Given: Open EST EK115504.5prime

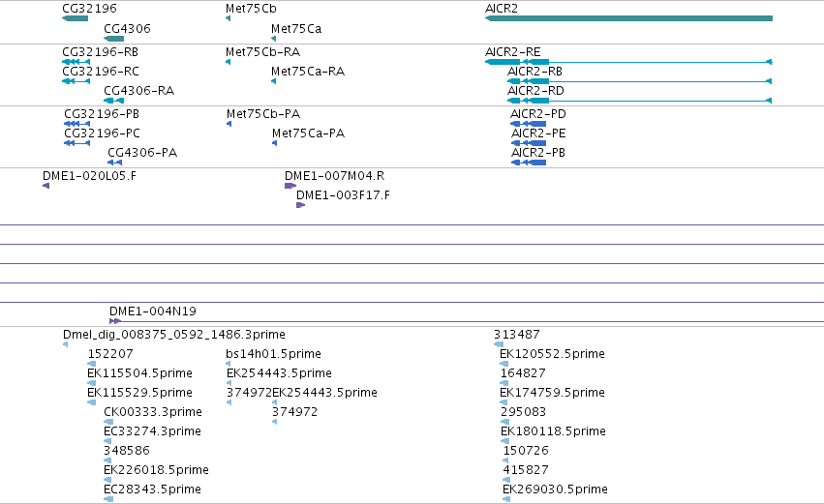Looking at the screenshot, I should (139, 372).
